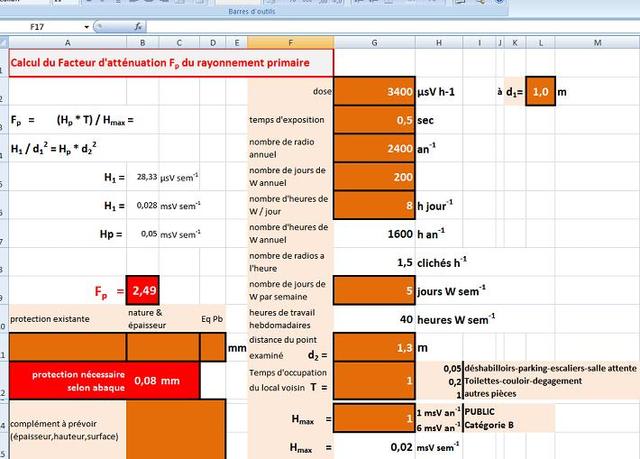640x459 pixels.
Task: Click the Select All corner triangle
Action: tap(4, 42)
